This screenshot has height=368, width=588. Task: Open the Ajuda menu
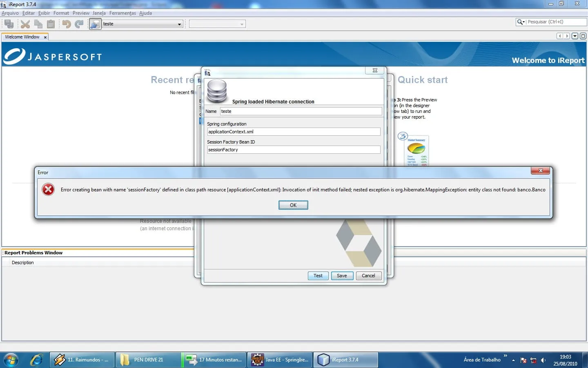(x=145, y=13)
